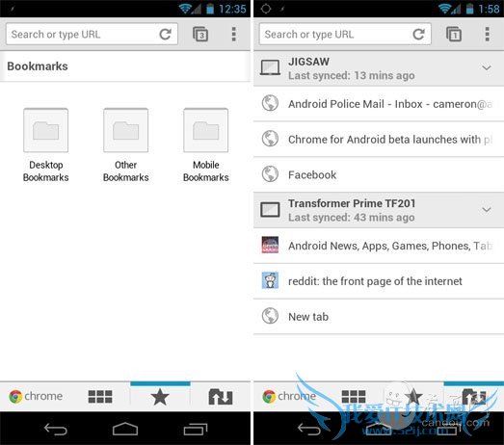Reload page in left browser
This screenshot has width=504, height=445.
coord(165,34)
